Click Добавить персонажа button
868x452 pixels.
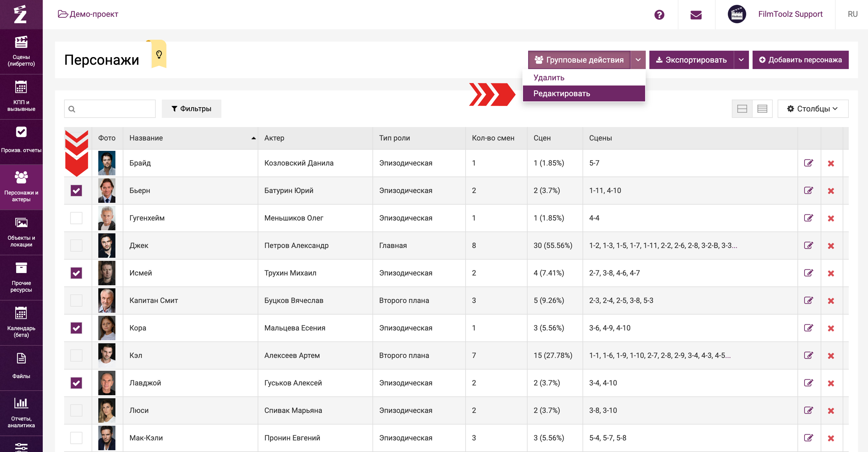click(800, 60)
